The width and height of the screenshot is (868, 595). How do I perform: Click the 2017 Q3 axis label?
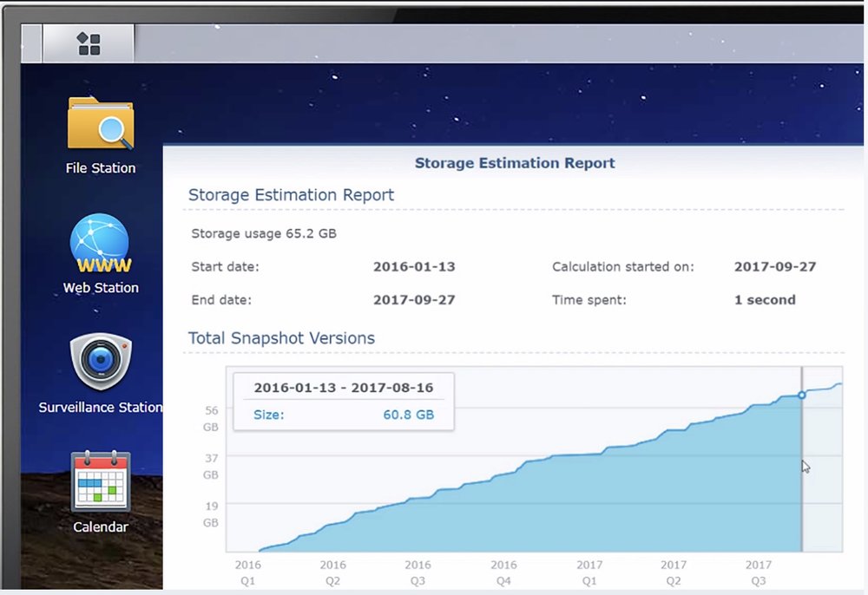pyautogui.click(x=759, y=572)
